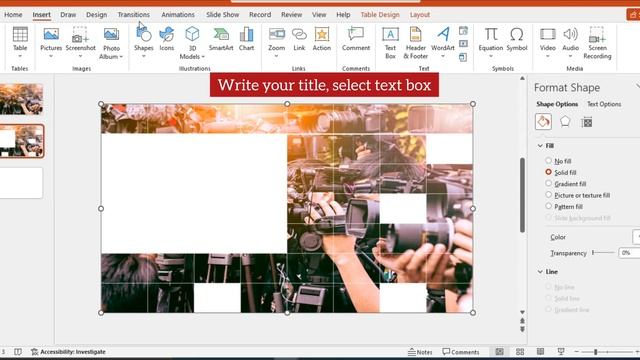Adjust the Transparency slider
The width and height of the screenshot is (640, 360).
pyautogui.click(x=603, y=253)
